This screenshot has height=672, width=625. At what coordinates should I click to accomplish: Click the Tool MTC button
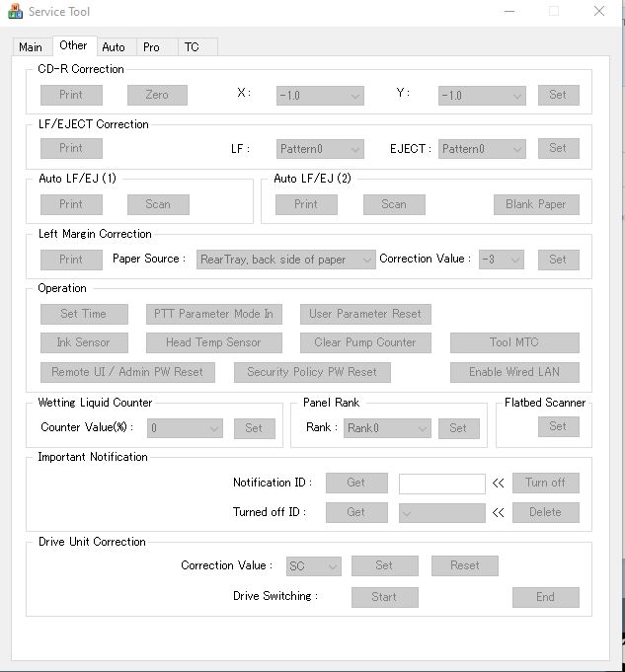pyautogui.click(x=514, y=342)
